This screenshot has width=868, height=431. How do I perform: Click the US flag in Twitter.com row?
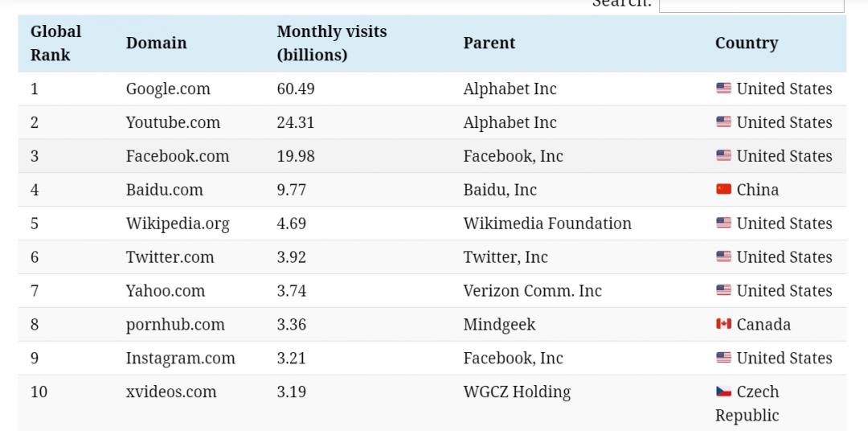click(x=723, y=257)
